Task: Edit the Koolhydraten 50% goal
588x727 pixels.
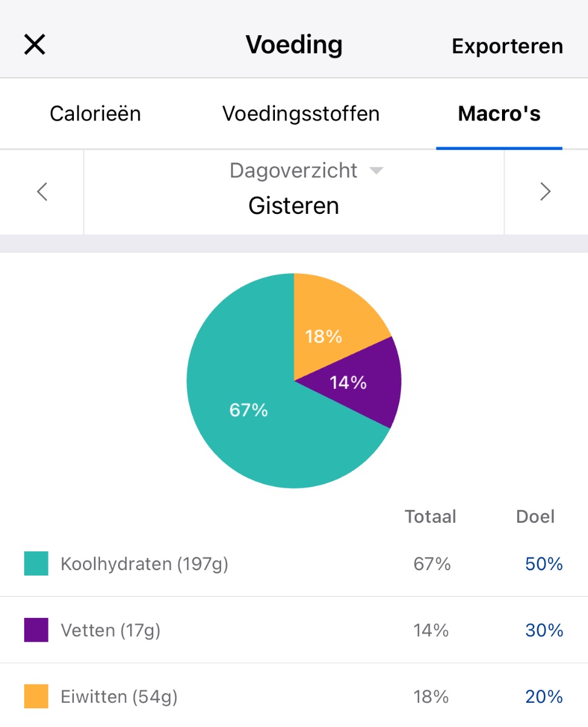Action: coord(544,564)
